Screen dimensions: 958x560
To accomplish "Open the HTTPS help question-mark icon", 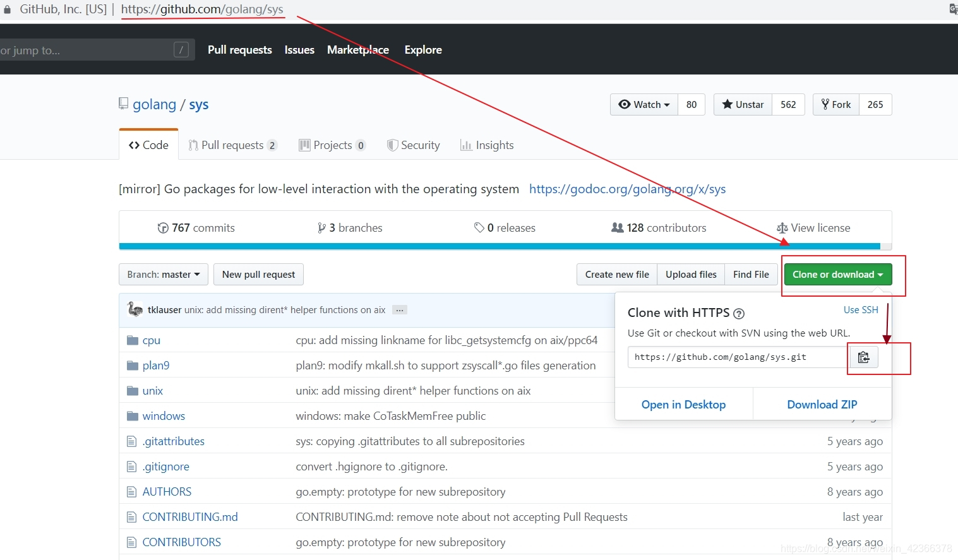I will 739,313.
